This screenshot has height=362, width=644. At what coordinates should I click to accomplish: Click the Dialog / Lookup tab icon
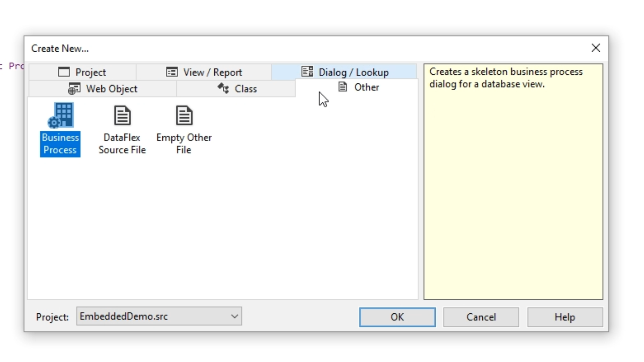[307, 72]
